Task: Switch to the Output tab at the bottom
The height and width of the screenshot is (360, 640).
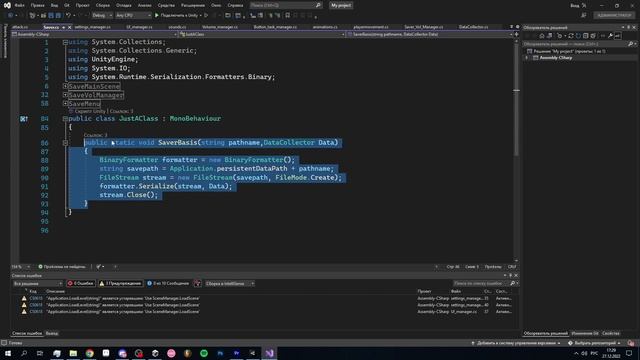Action: (x=52, y=333)
